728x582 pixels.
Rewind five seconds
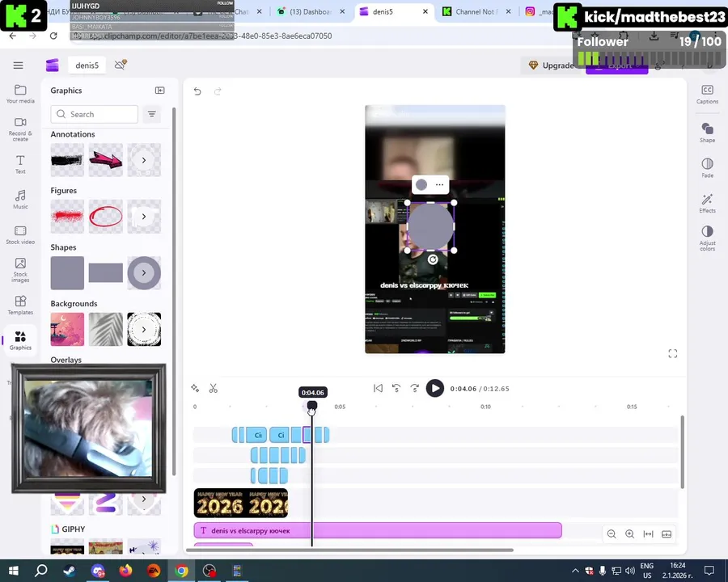point(396,389)
